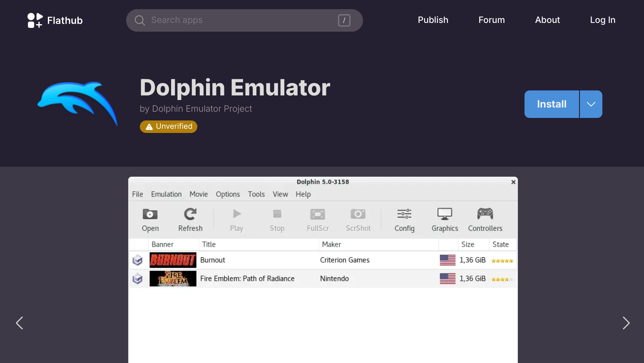Click the Open disc toolbar icon
This screenshot has height=363, width=644.
(150, 214)
